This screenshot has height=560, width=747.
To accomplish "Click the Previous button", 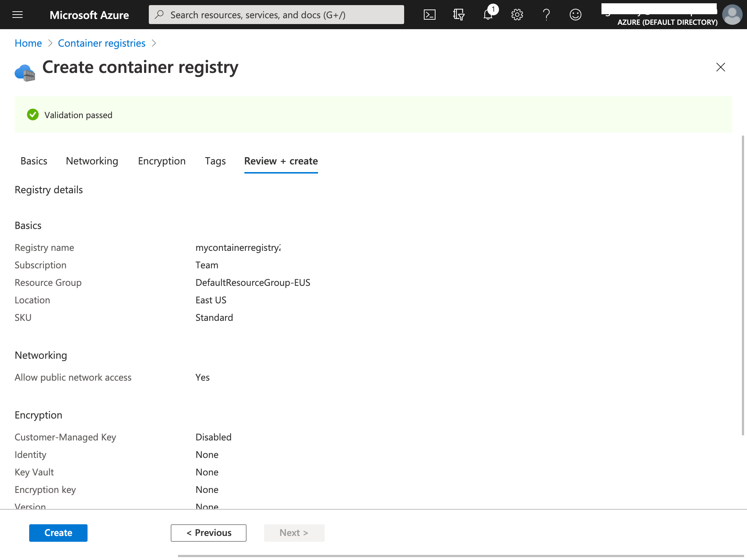I will tap(209, 532).
